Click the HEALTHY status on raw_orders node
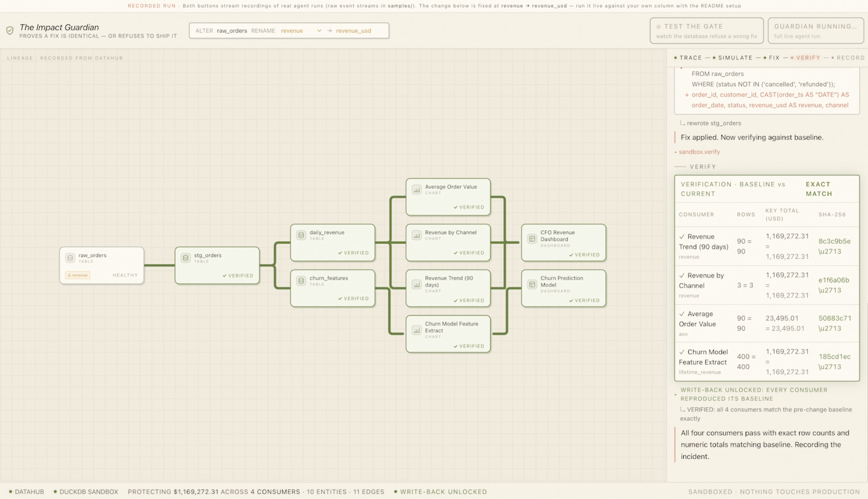 pyautogui.click(x=125, y=275)
